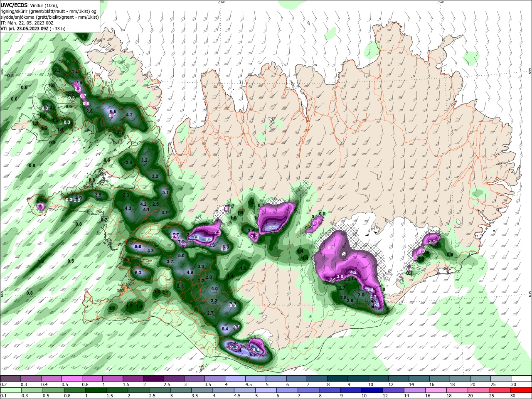Image resolution: width=532 pixels, height=399 pixels.
Task: Click the '(+33 h)' forecast offset text
Action: click(57, 29)
